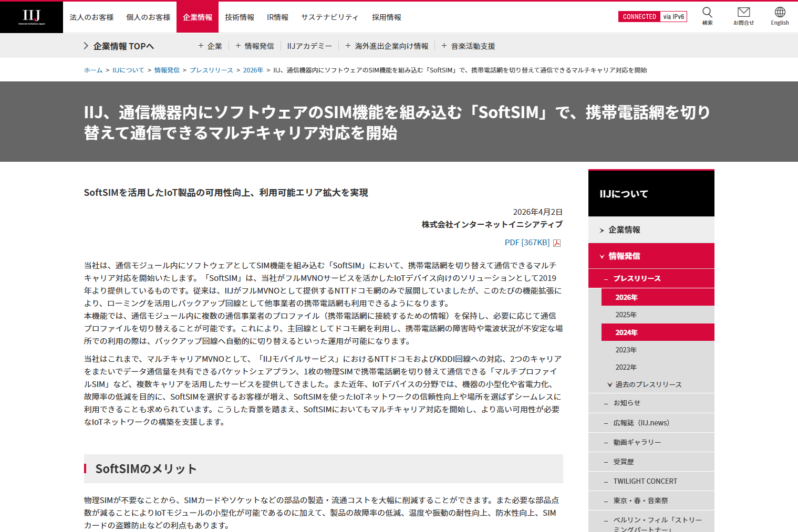Click the PDF file icon
Viewport: 798px width, 532px height.
tap(557, 243)
